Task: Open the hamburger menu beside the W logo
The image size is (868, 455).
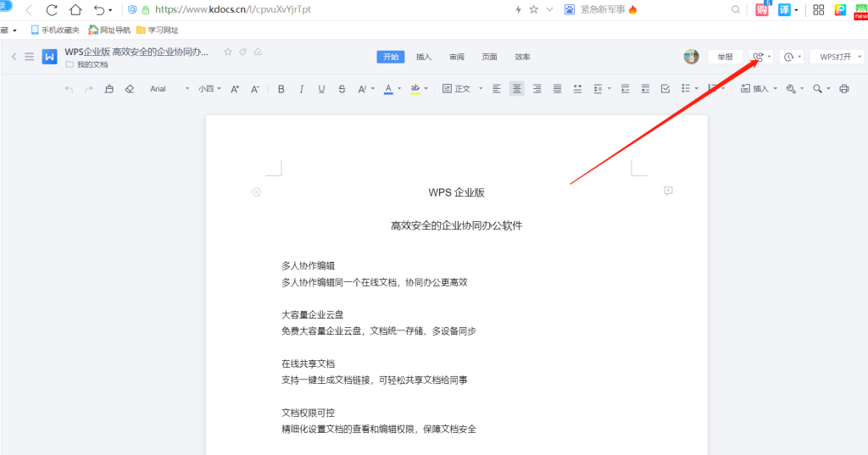Action: click(30, 57)
